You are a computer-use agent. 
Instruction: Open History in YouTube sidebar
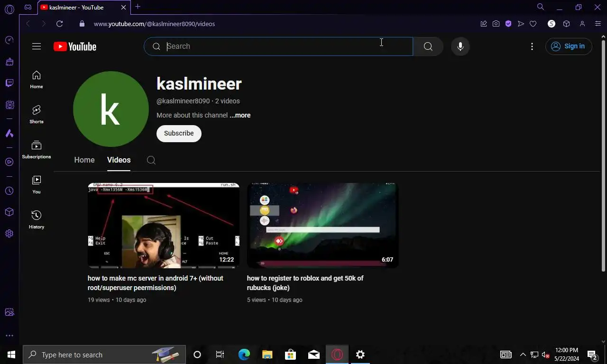click(37, 220)
